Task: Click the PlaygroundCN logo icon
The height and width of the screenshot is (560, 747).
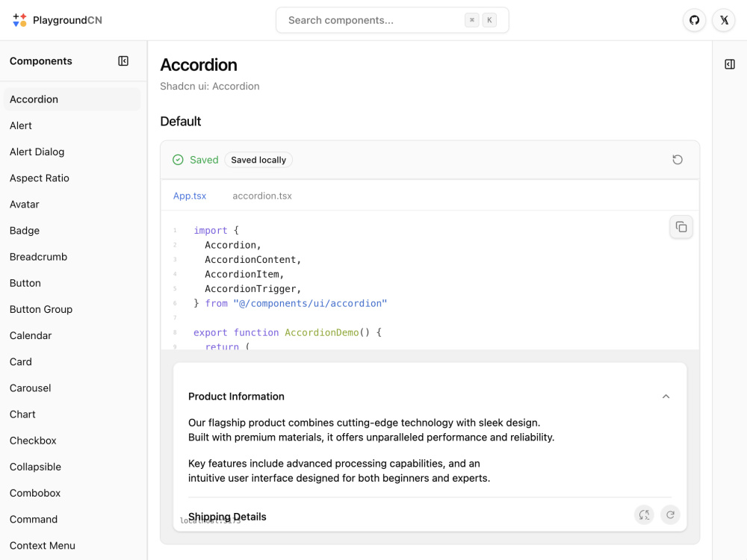Action: 19,20
